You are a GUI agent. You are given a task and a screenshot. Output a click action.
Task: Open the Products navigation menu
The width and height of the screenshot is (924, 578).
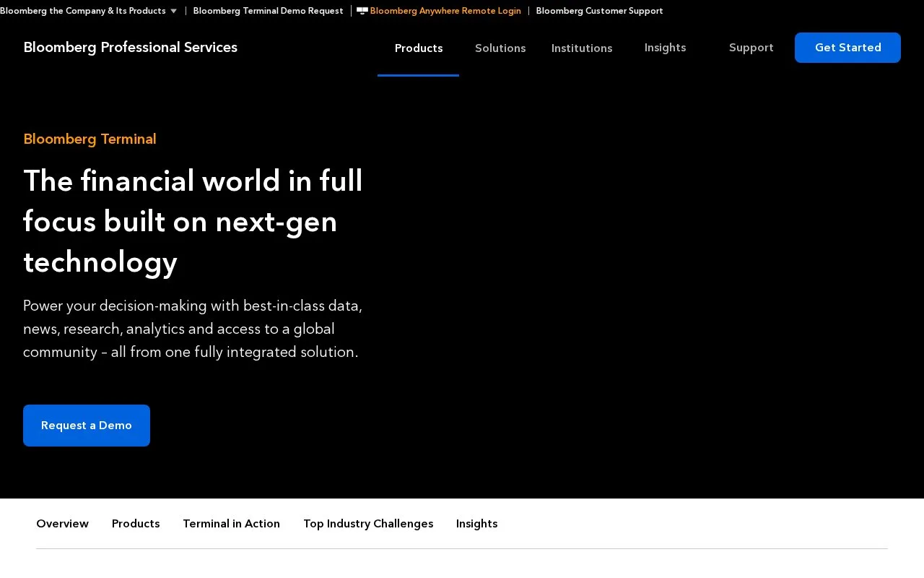pyautogui.click(x=419, y=48)
